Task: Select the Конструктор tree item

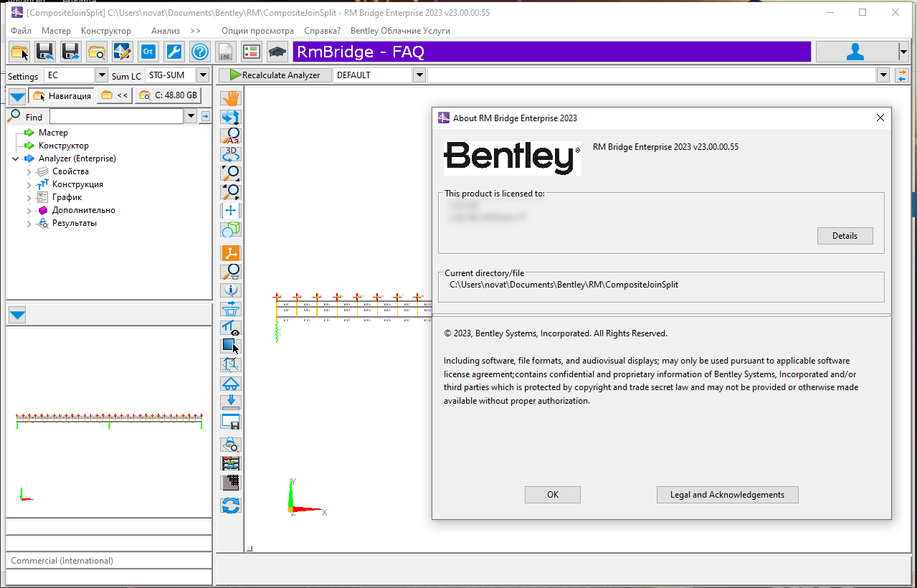Action: tap(64, 146)
